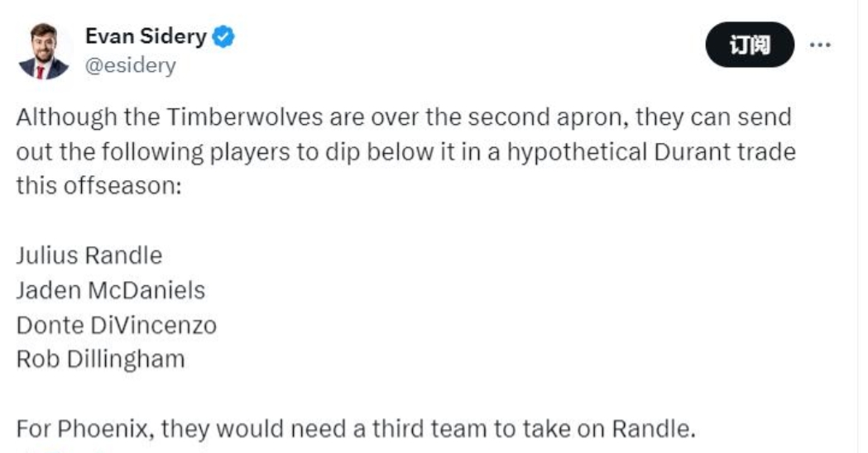Open Evan Sidery's profile picture

[43, 51]
